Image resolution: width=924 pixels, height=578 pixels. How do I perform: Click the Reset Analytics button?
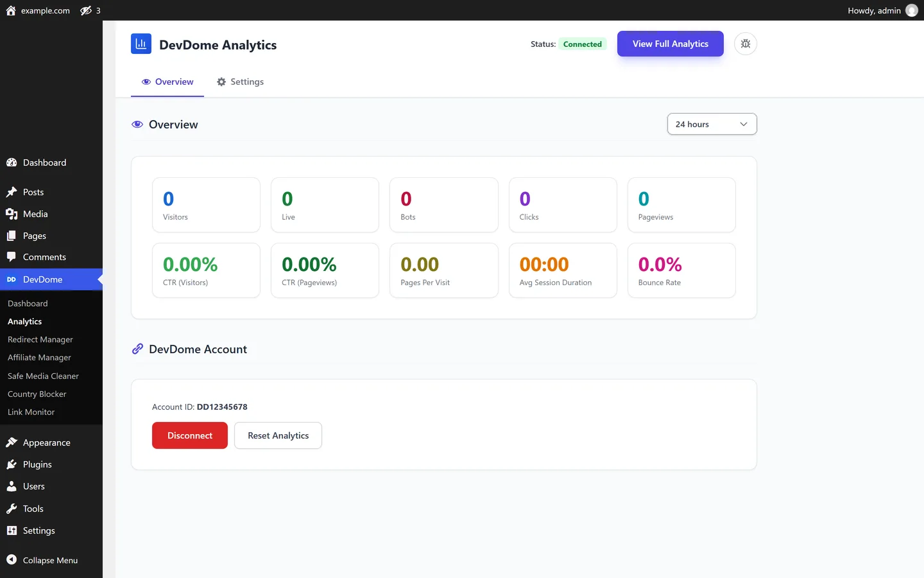[278, 435]
